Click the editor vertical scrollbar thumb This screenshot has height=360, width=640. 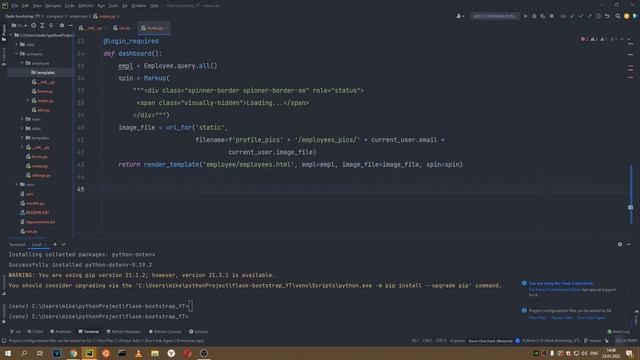tap(631, 194)
